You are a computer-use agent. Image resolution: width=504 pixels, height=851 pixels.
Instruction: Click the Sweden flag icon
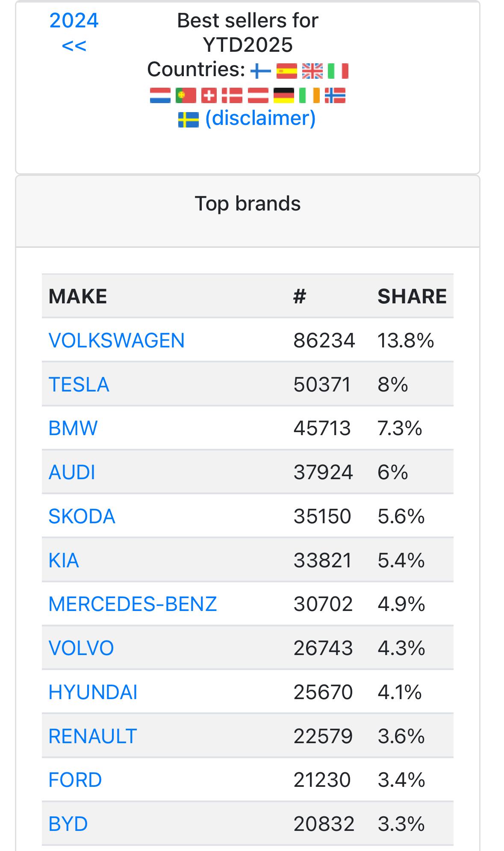pyautogui.click(x=188, y=119)
